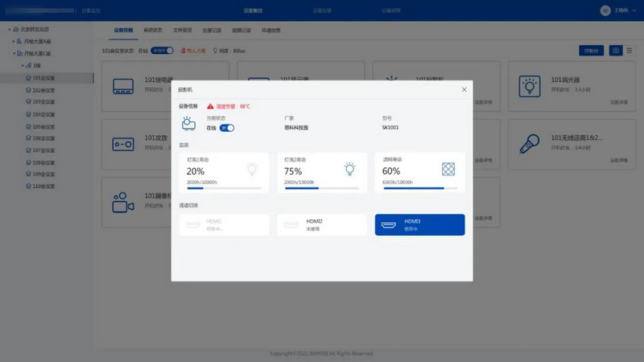The image size is (644, 362).
Task: Click the filter life mesh icon
Action: [448, 169]
